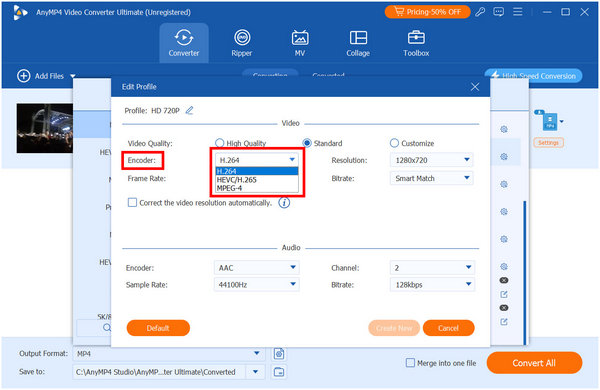Screen dimensions: 600x390
Task: Open the Output Format MP4 dropdown
Action: tap(169, 354)
